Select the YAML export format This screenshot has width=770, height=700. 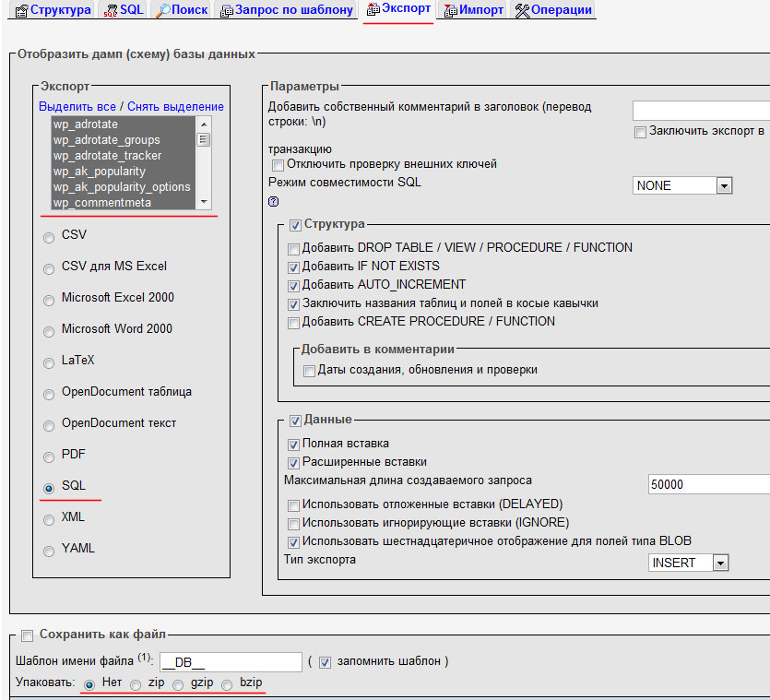click(49, 552)
